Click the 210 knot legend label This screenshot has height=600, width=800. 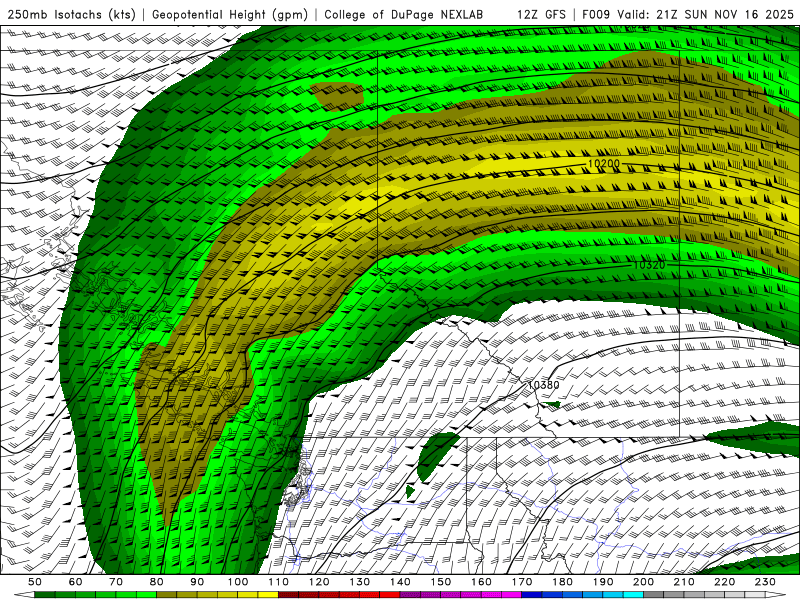(x=684, y=582)
